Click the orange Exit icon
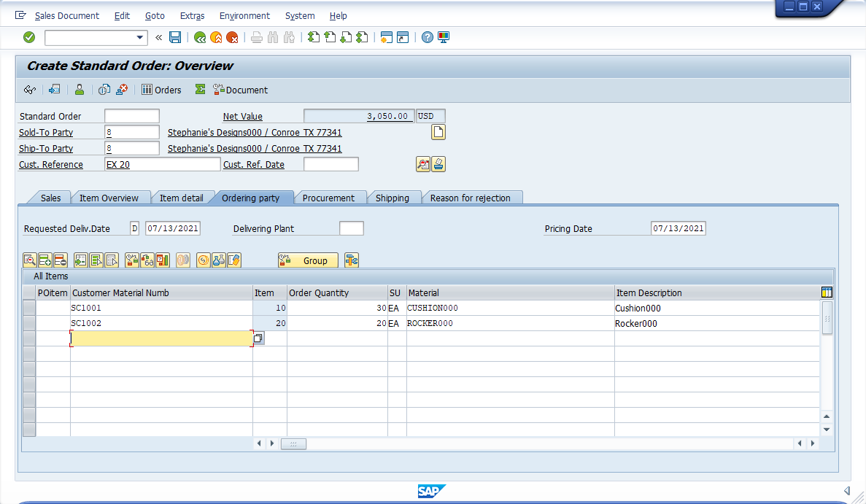Image resolution: width=866 pixels, height=504 pixels. [x=216, y=37]
